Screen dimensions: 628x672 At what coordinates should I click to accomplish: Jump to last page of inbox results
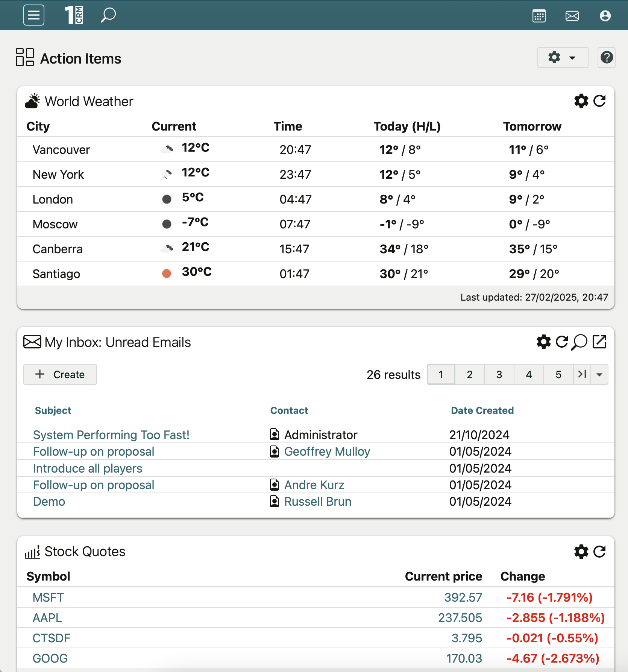pyautogui.click(x=582, y=374)
